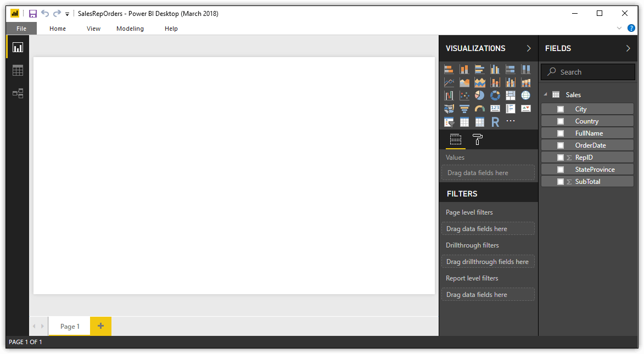Switch to the Fields well tab
Screen dimensions: 644x354
tap(456, 139)
